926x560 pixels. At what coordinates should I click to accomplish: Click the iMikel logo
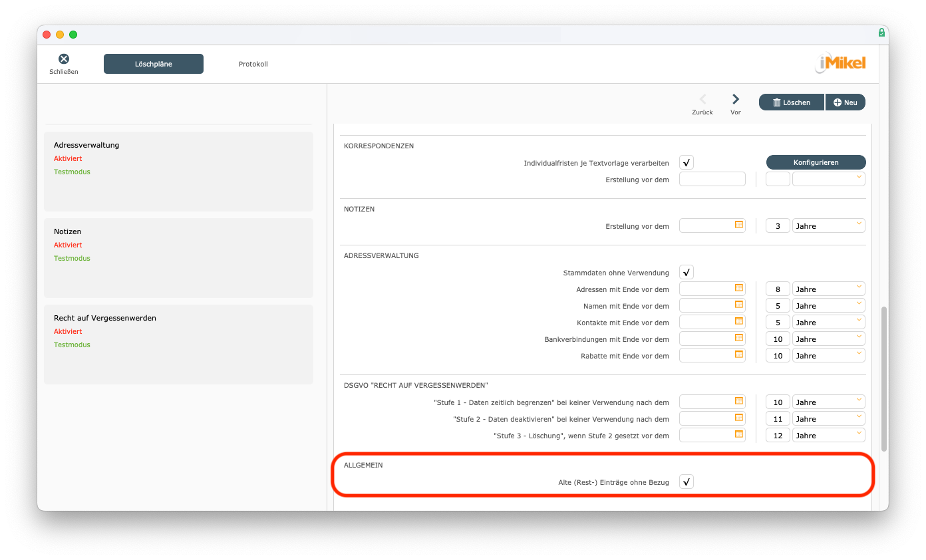click(x=840, y=64)
